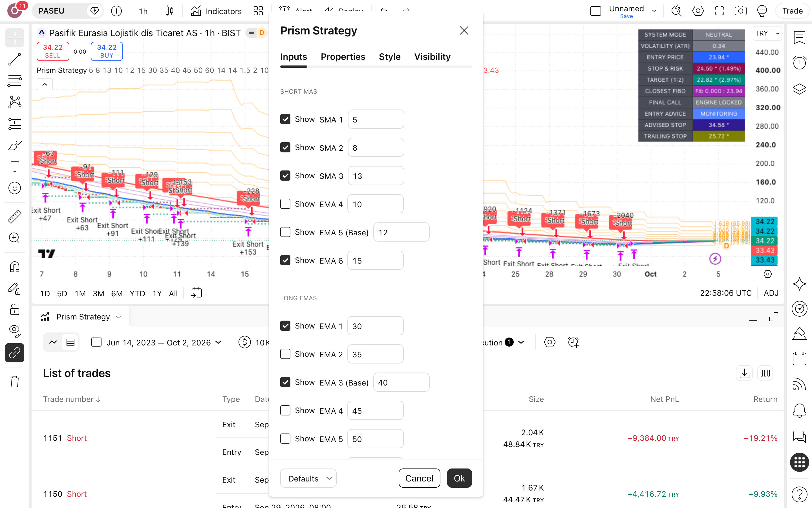This screenshot has width=812, height=508.
Task: Click the trash remove objects icon
Action: coord(14,381)
